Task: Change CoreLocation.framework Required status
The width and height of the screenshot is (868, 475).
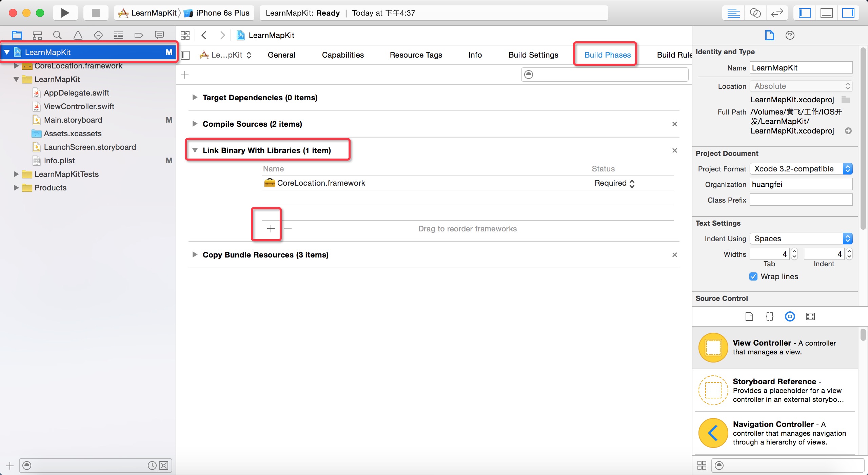Action: point(614,183)
